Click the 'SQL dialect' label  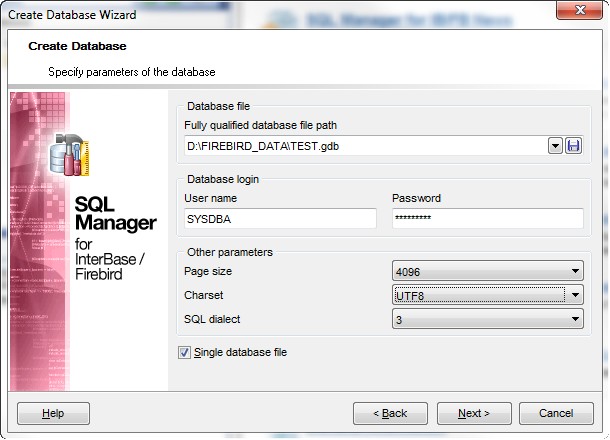click(x=212, y=319)
